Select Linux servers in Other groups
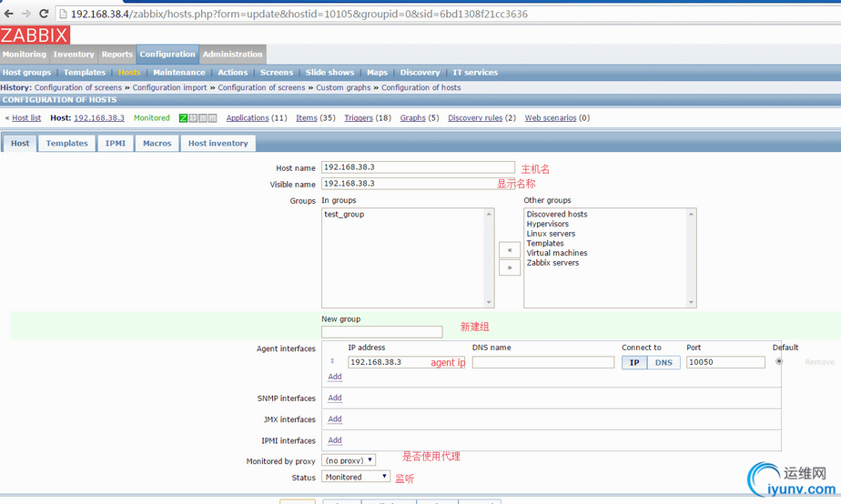 coord(551,234)
